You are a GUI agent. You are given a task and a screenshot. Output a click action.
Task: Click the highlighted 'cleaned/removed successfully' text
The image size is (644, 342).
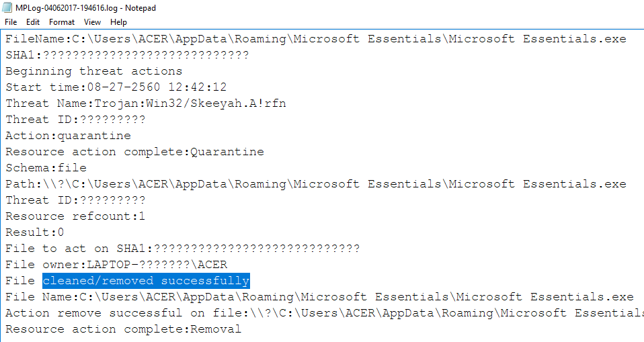pyautogui.click(x=146, y=281)
